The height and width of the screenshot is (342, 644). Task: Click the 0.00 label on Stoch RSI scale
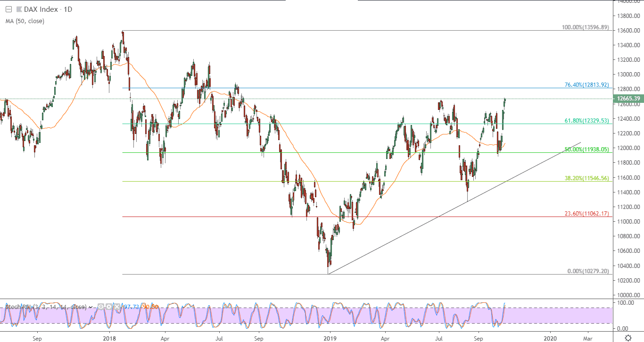[x=622, y=329]
